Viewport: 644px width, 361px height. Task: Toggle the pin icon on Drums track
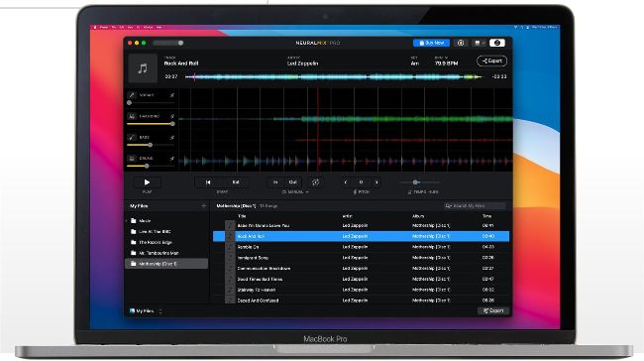point(172,159)
